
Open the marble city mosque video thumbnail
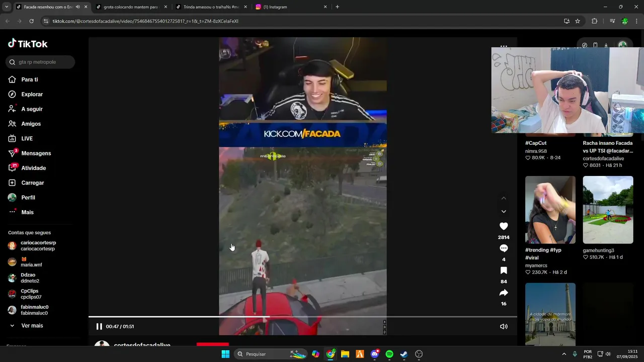(550, 314)
